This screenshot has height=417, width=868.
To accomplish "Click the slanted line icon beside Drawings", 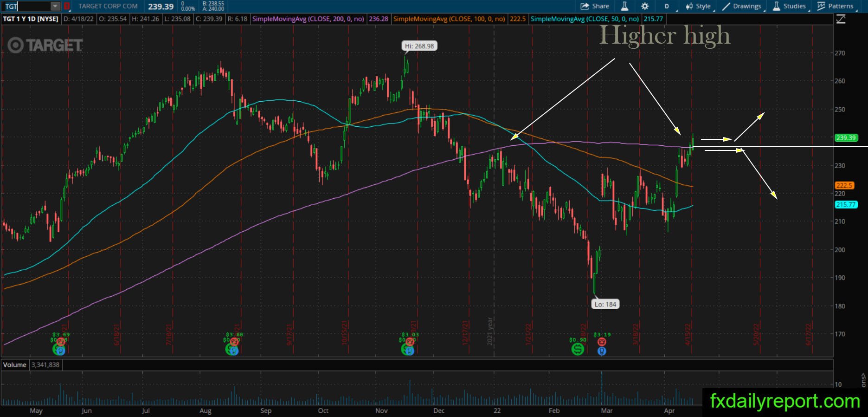I will [x=726, y=7].
